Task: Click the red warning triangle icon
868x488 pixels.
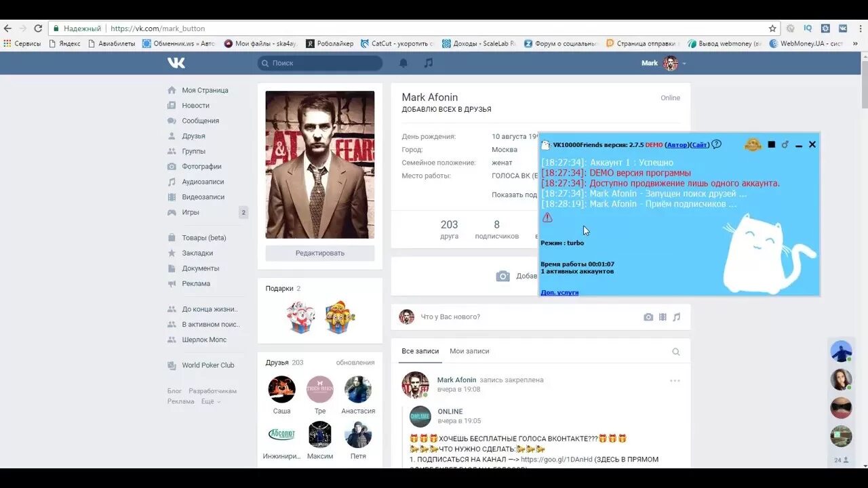Action: 547,218
